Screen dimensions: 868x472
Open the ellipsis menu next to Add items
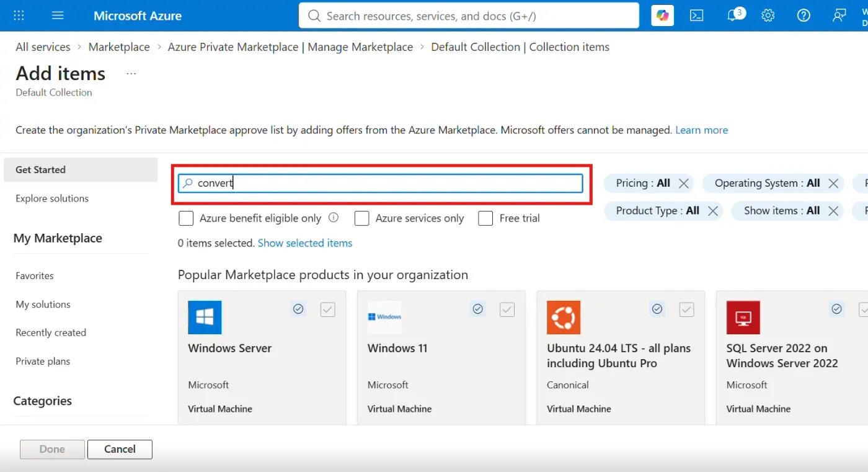pos(131,74)
